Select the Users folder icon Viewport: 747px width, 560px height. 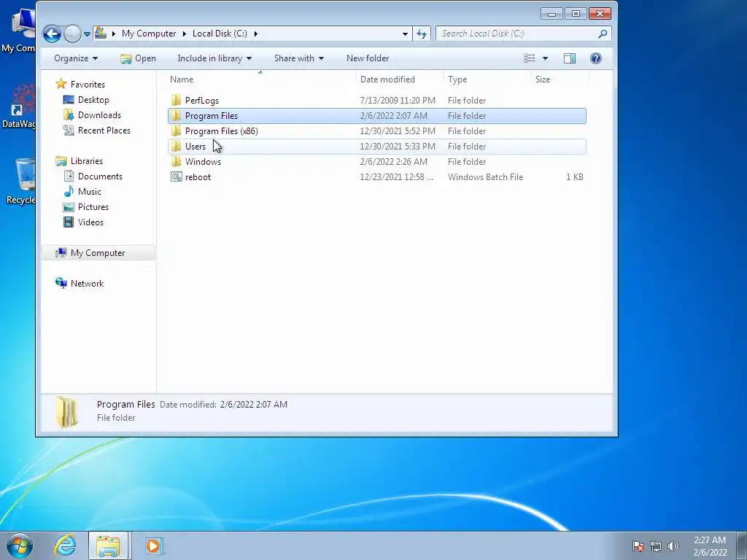click(x=177, y=146)
